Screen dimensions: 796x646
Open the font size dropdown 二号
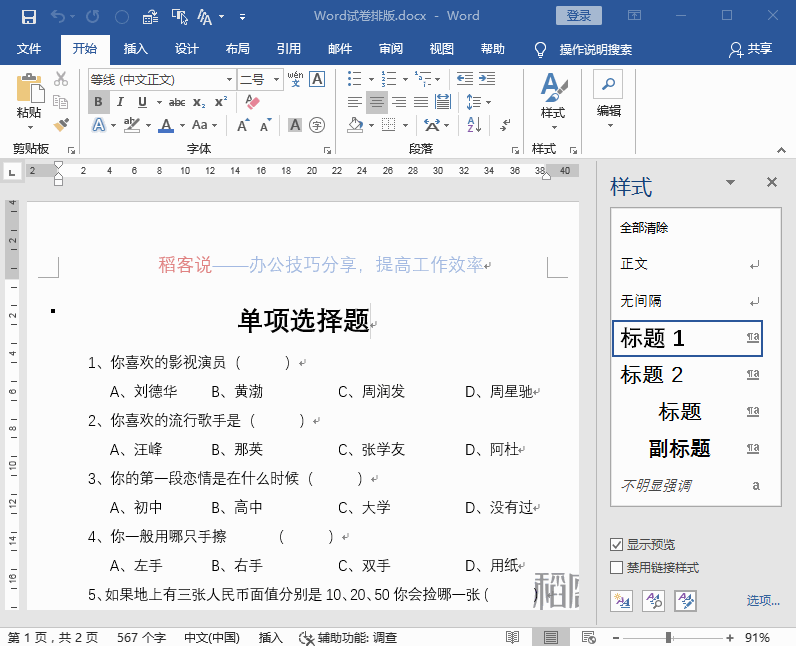pyautogui.click(x=276, y=80)
